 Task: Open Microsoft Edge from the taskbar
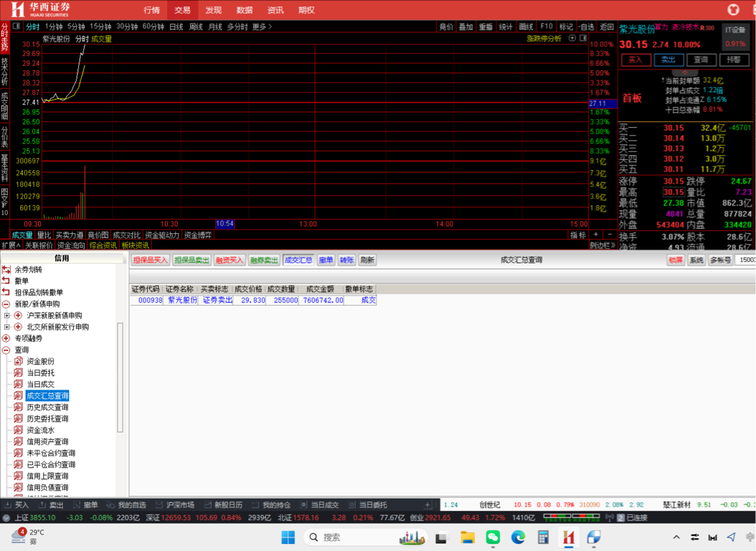click(x=518, y=537)
